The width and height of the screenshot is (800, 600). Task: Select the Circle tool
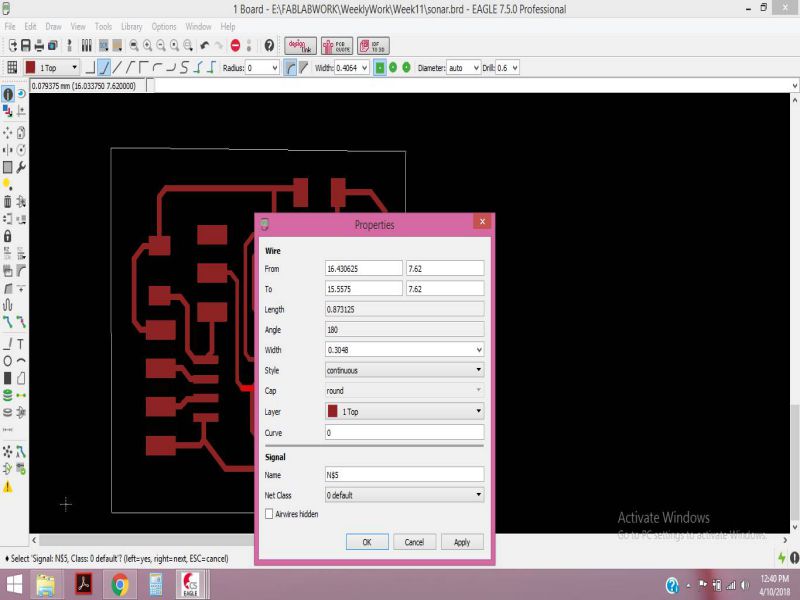pos(8,361)
